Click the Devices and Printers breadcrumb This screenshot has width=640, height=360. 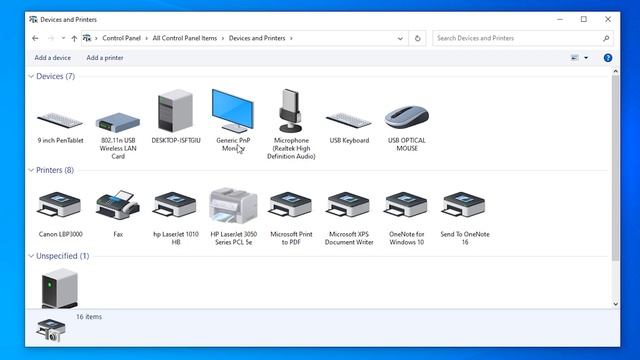tap(257, 38)
